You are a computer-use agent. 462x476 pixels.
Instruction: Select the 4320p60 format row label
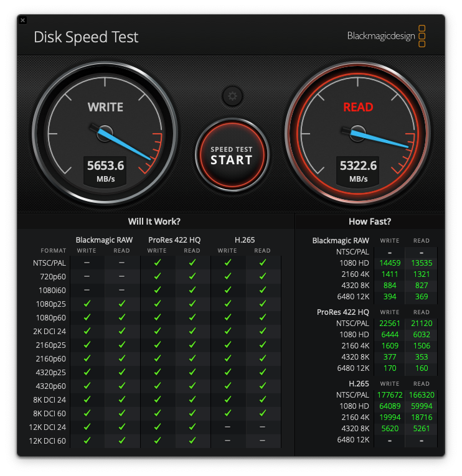50,386
